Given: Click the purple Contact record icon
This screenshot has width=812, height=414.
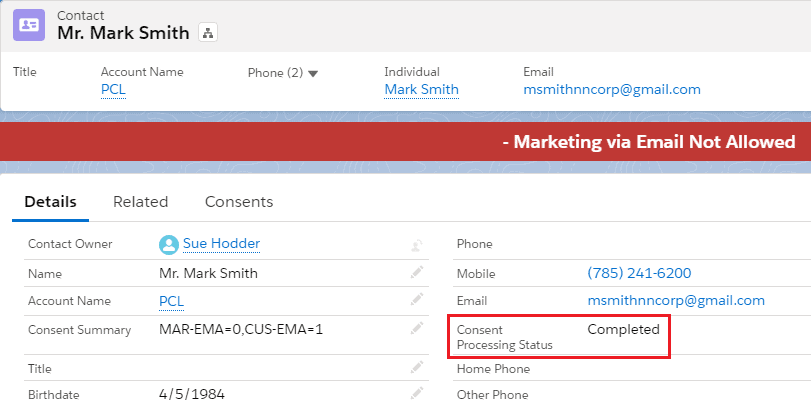Looking at the screenshot, I should [29, 25].
